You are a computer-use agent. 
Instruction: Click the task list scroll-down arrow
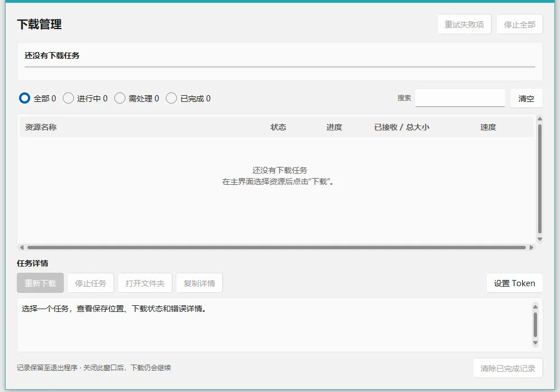(540, 239)
